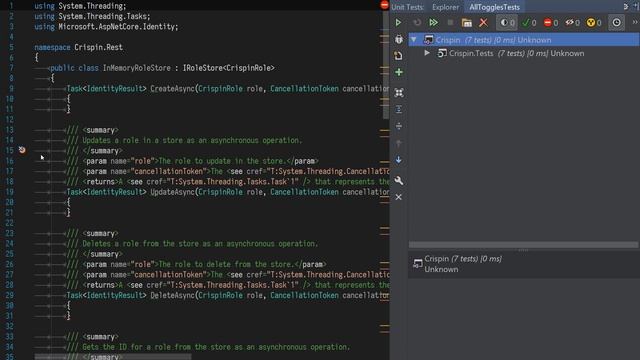
Task: Click the session copy icon below debug
Action: (399, 56)
